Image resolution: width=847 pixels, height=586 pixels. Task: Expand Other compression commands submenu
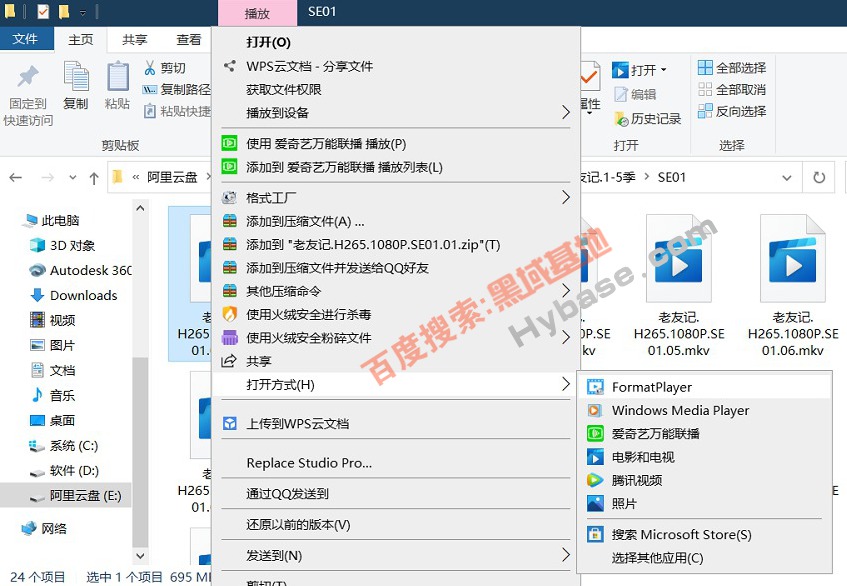coord(395,291)
